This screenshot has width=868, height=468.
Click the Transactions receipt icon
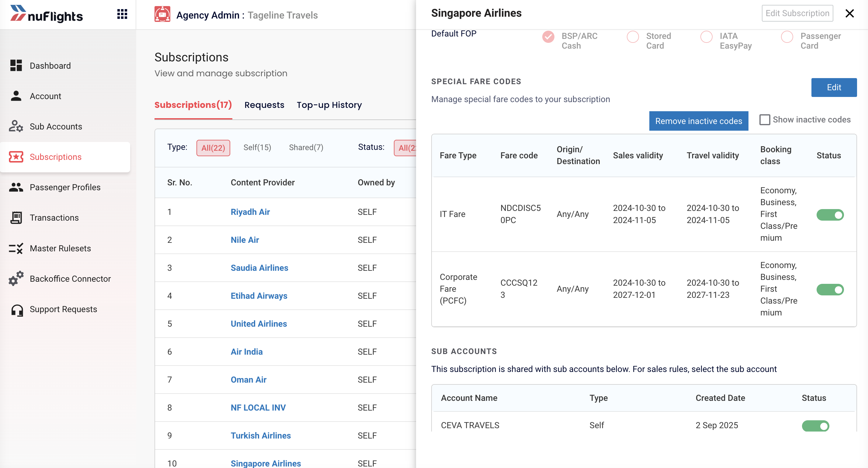tap(16, 218)
